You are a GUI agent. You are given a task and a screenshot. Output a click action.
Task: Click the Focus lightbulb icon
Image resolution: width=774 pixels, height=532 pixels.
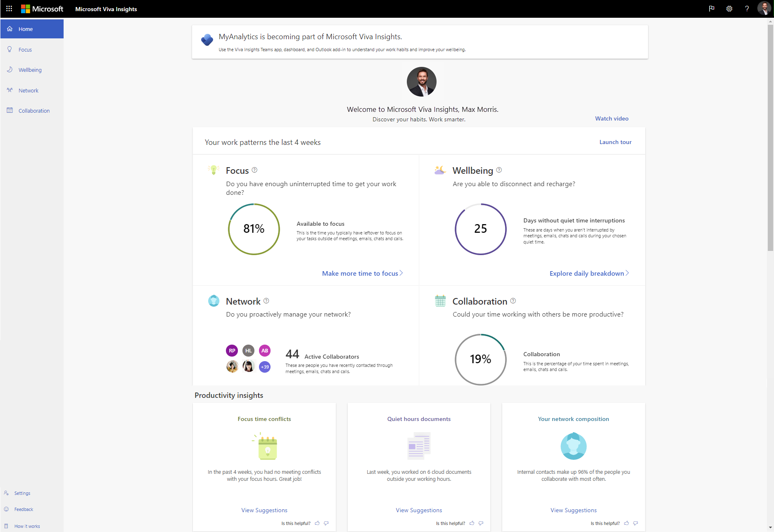(214, 170)
